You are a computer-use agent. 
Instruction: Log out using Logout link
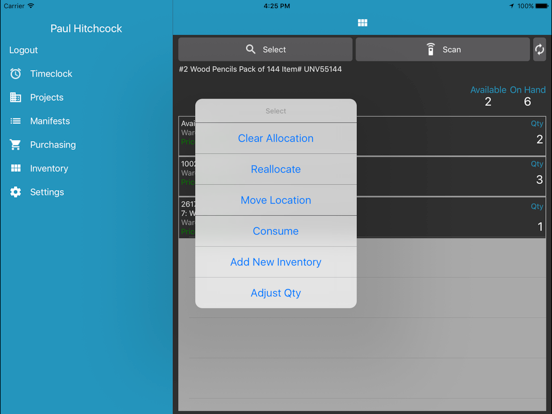pyautogui.click(x=23, y=50)
